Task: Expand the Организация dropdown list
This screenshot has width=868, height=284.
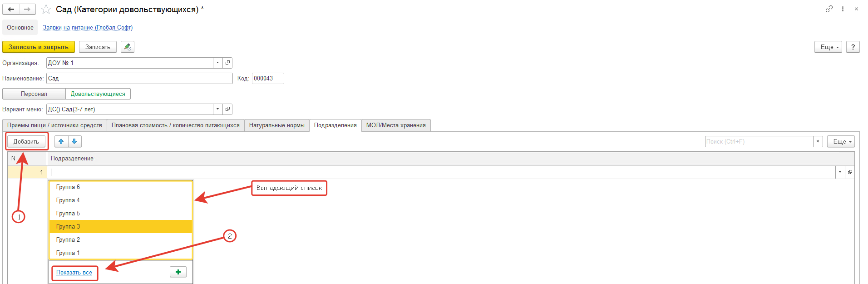Action: [x=217, y=63]
